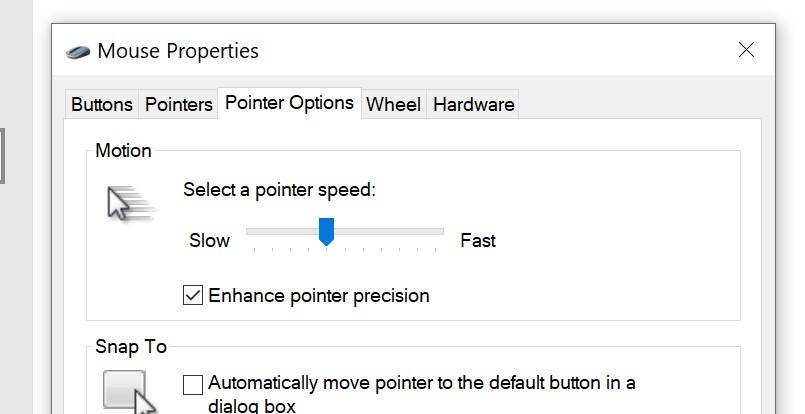Show the Hardware tab
The width and height of the screenshot is (805, 414).
(474, 104)
